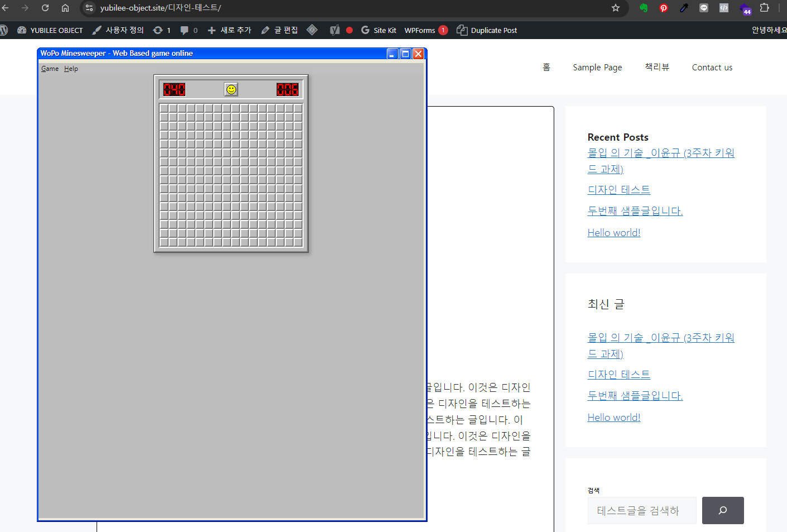This screenshot has width=787, height=532.
Task: Reveal the bottom-right cell of the minefield
Action: [298, 243]
